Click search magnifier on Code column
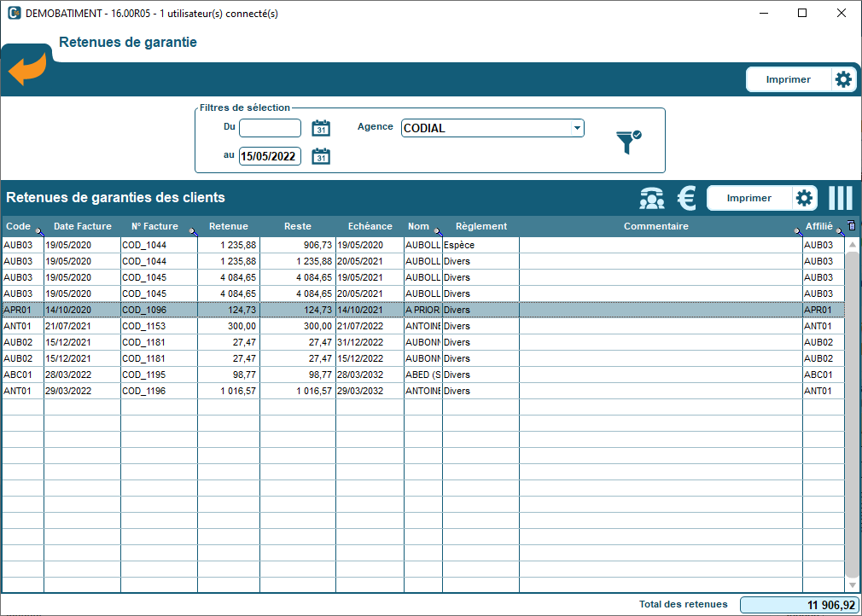862x616 pixels. (x=39, y=231)
